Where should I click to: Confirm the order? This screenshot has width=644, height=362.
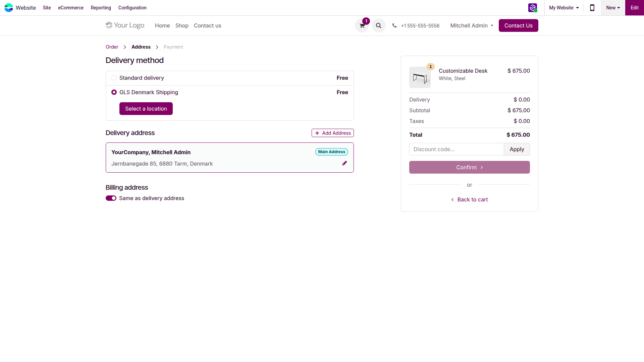point(470,167)
